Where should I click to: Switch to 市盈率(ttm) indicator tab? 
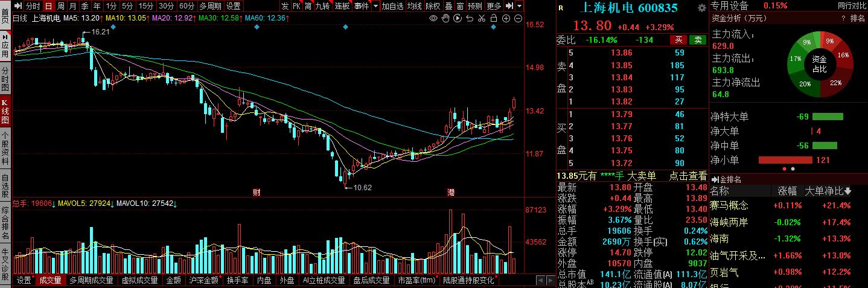416,280
